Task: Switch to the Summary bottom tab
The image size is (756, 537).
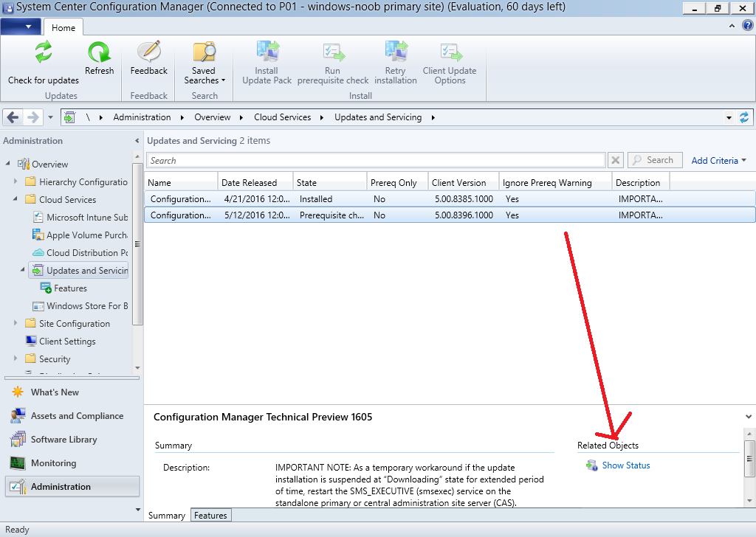Action: click(x=167, y=516)
